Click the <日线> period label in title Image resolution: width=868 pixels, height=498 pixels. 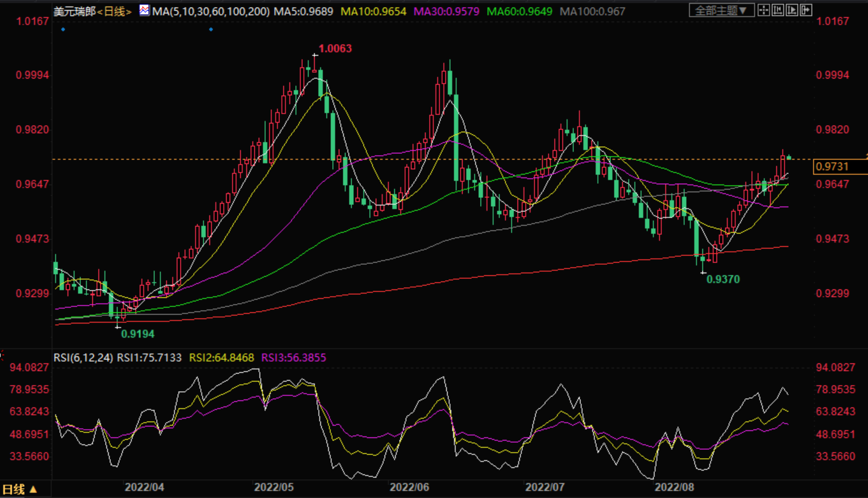click(114, 11)
